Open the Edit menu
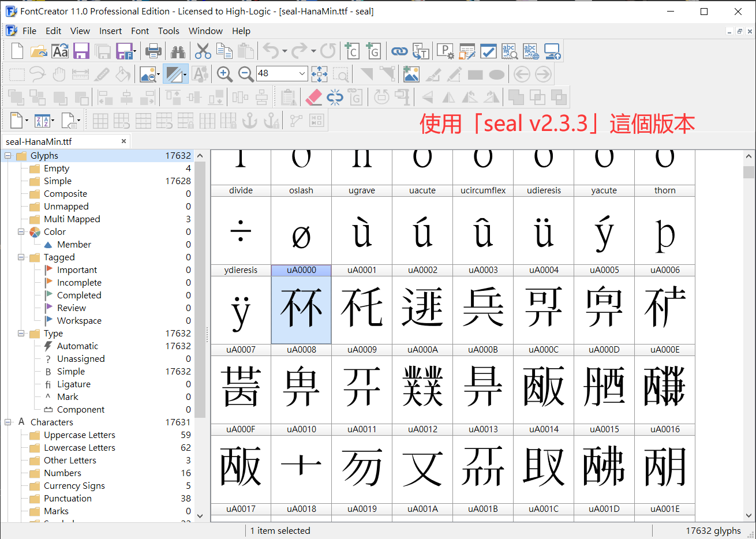 pos(54,31)
